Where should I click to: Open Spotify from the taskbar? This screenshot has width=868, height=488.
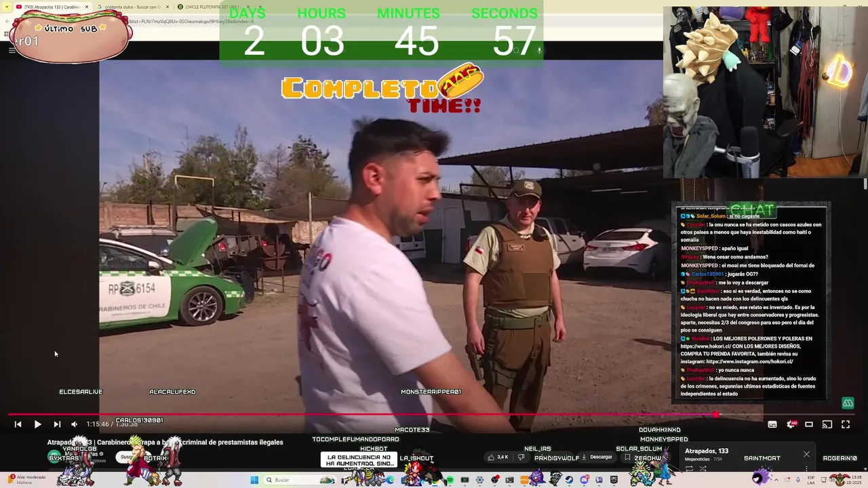[450, 480]
